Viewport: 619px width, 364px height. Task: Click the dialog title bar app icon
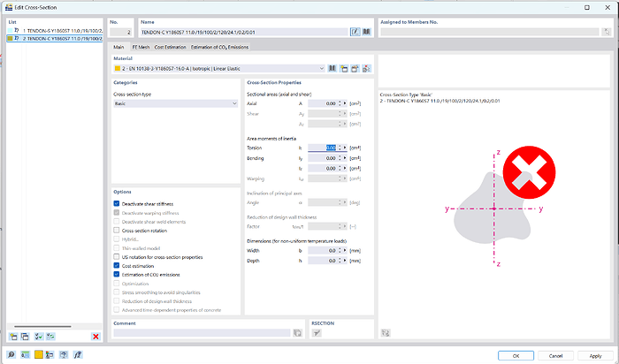click(9, 7)
